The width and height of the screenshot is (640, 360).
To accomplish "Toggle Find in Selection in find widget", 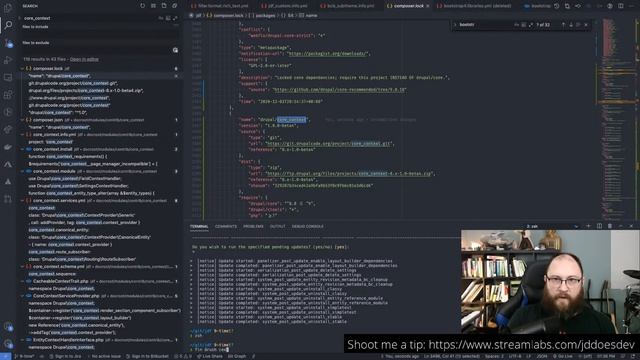I will (x=578, y=25).
